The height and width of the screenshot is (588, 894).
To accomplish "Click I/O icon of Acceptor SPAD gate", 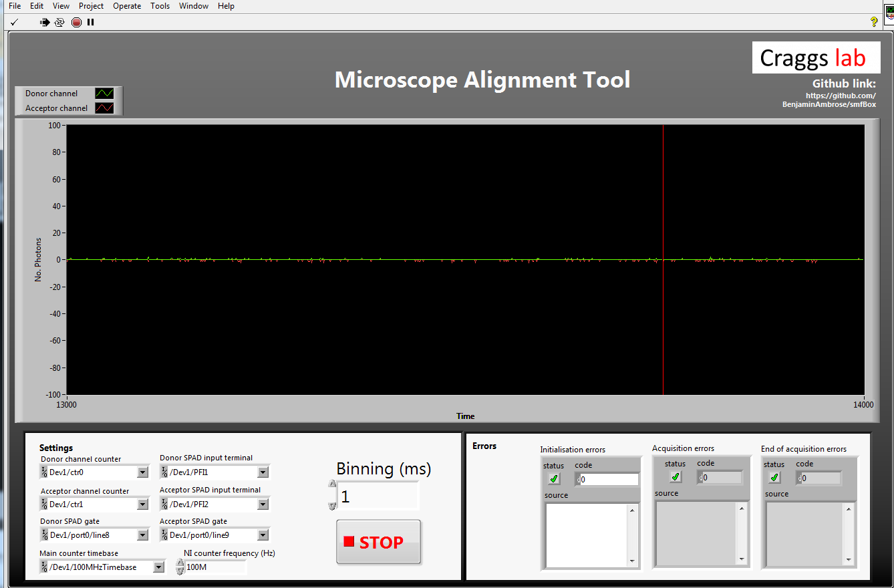I will (x=164, y=535).
